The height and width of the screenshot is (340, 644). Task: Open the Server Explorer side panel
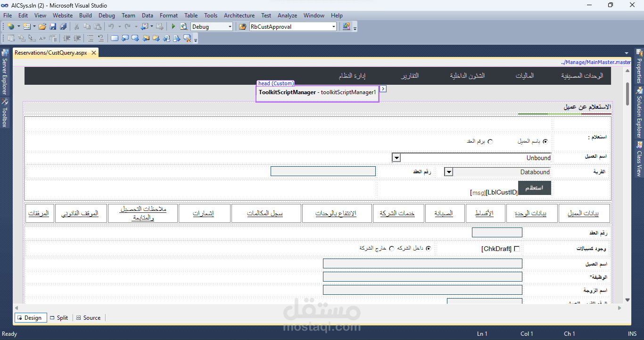[x=5, y=71]
